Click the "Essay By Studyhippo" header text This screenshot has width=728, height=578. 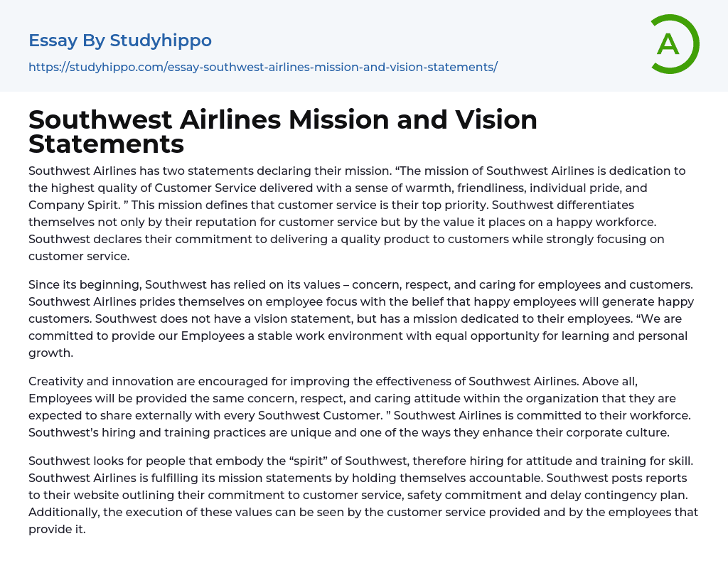point(120,41)
